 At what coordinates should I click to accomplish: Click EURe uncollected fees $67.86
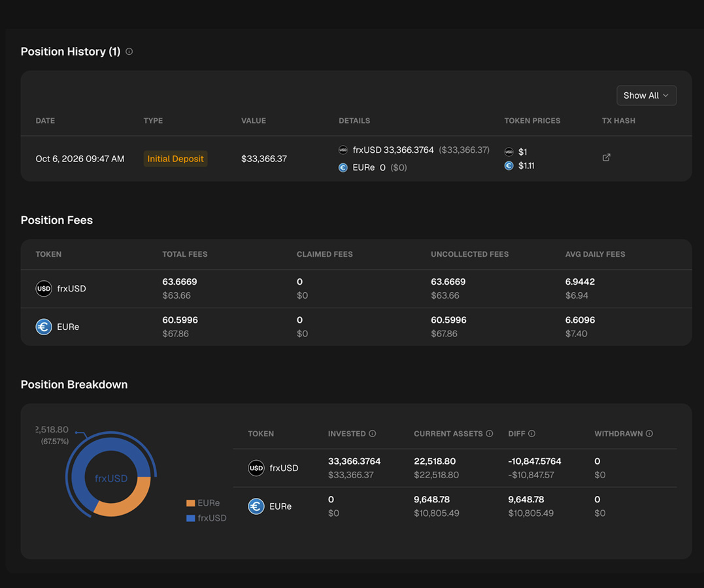[444, 333]
